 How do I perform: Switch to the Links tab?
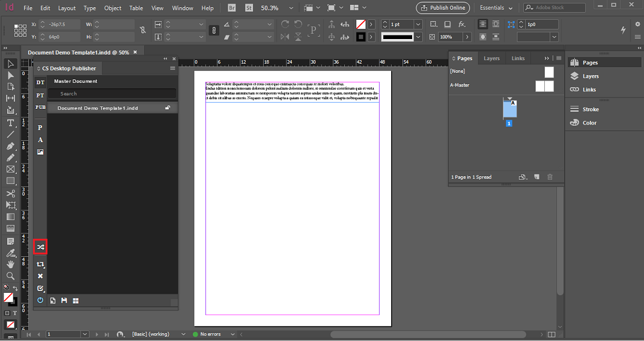tap(518, 58)
